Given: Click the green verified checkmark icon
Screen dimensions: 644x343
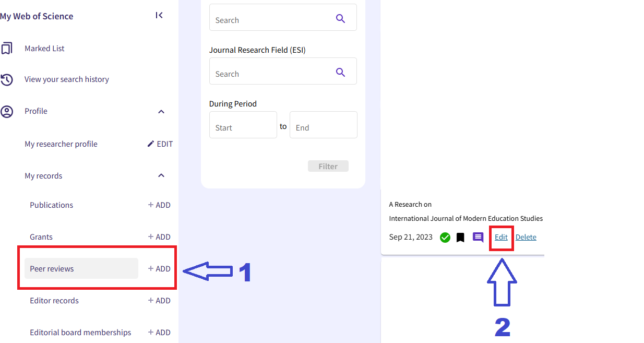Looking at the screenshot, I should coord(445,238).
